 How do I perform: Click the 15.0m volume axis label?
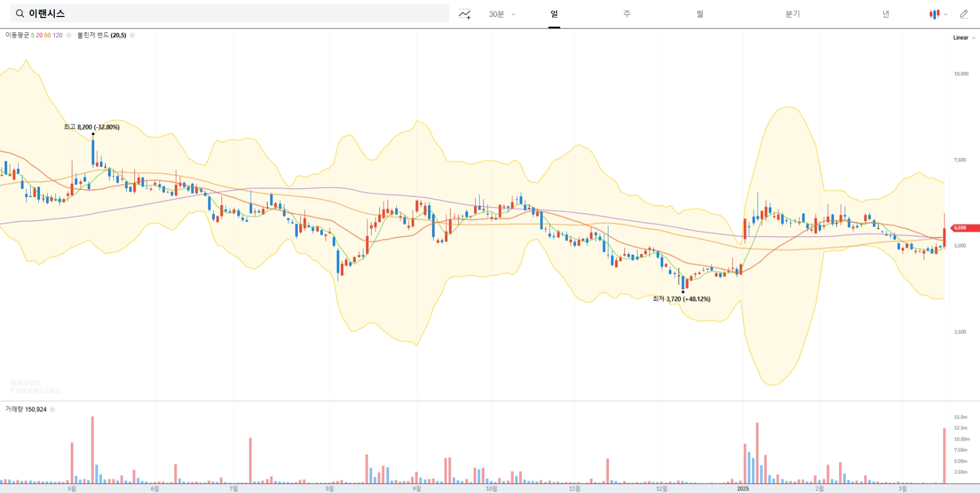point(961,417)
